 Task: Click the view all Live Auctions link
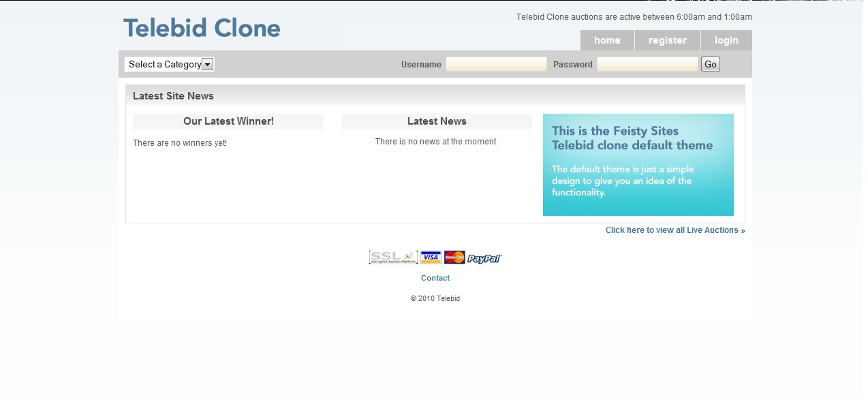(675, 230)
